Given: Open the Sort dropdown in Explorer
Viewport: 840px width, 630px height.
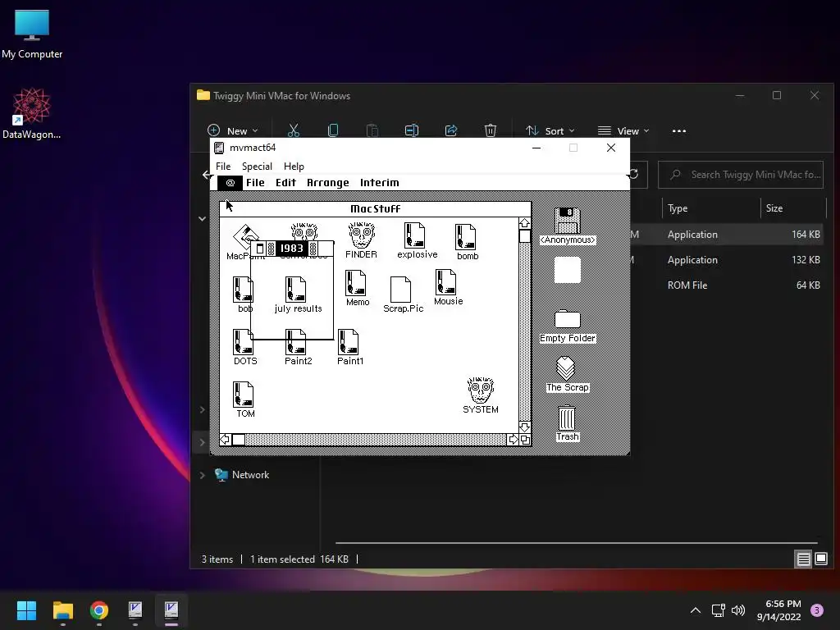Looking at the screenshot, I should coord(550,130).
